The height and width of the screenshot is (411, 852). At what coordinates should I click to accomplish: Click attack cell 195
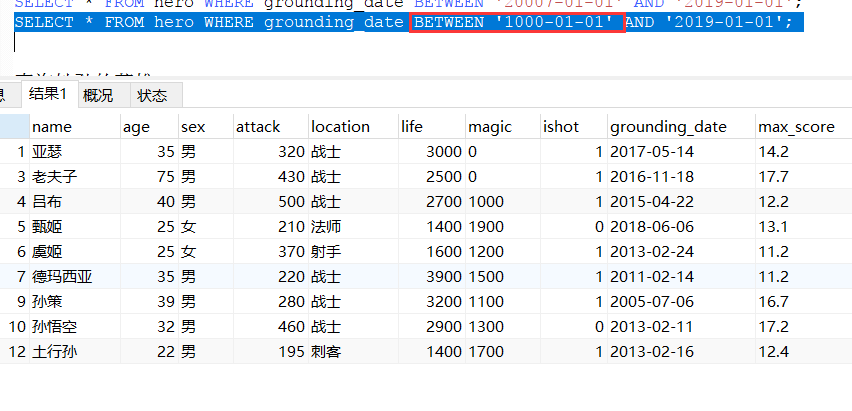[x=271, y=352]
